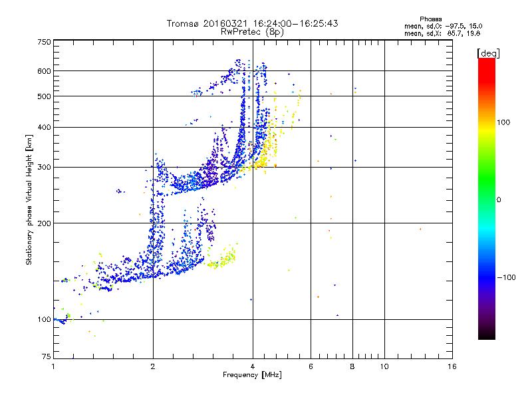This screenshot has height=399, width=532.
Task: Click the y-axis '750' tick label
Action: point(44,42)
